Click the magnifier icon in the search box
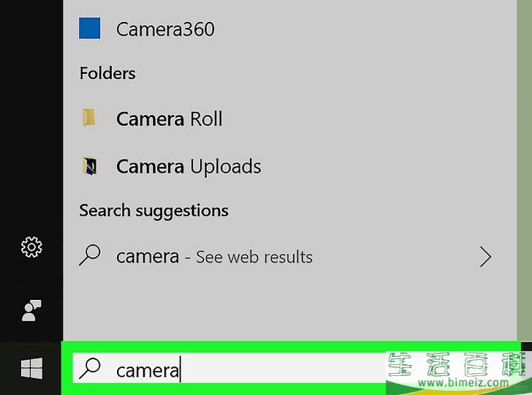Viewport: 532px width, 395px height. (90, 369)
